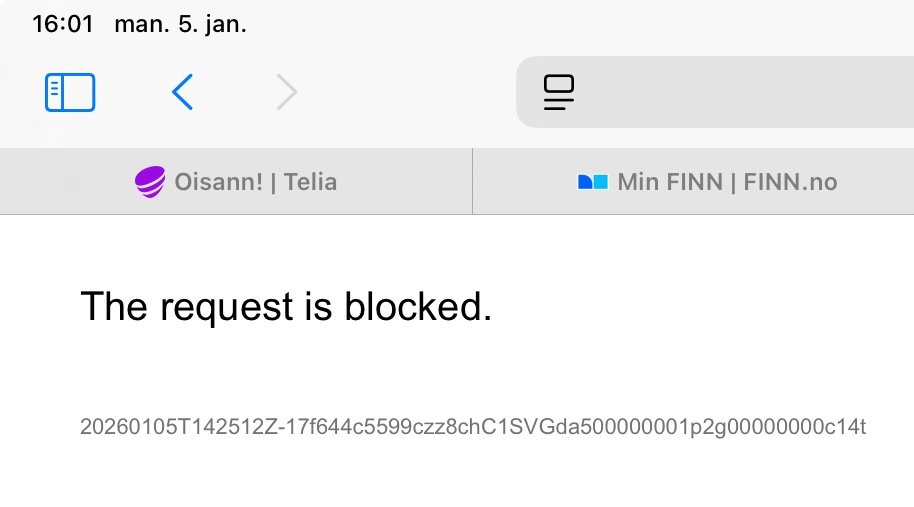914x507 pixels.
Task: Select the grey request reference ID string
Action: pyautogui.click(x=472, y=427)
